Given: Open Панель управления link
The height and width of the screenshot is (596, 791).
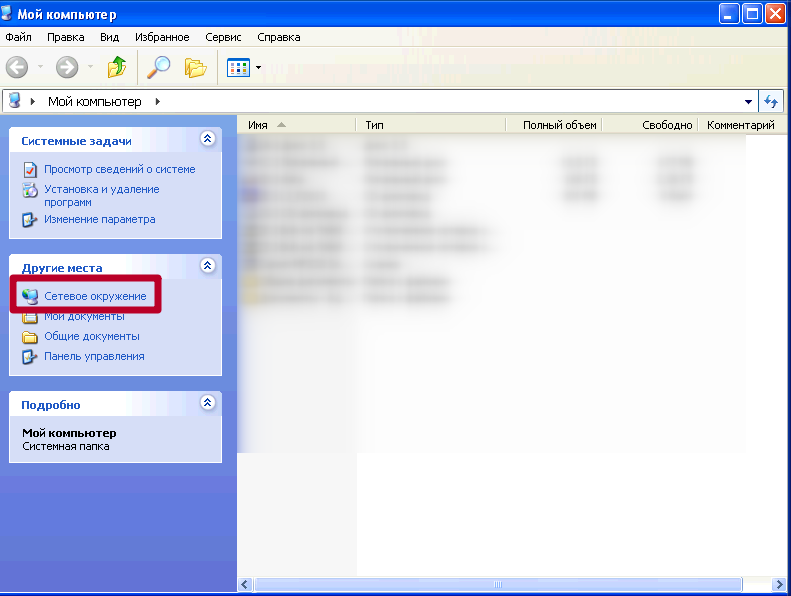Looking at the screenshot, I should pyautogui.click(x=94, y=356).
